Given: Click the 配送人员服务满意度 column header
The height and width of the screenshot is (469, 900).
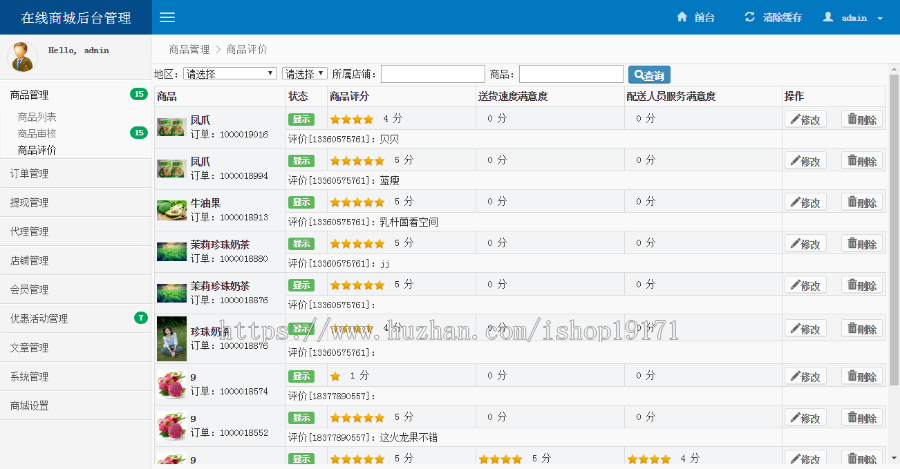Looking at the screenshot, I should 671,96.
